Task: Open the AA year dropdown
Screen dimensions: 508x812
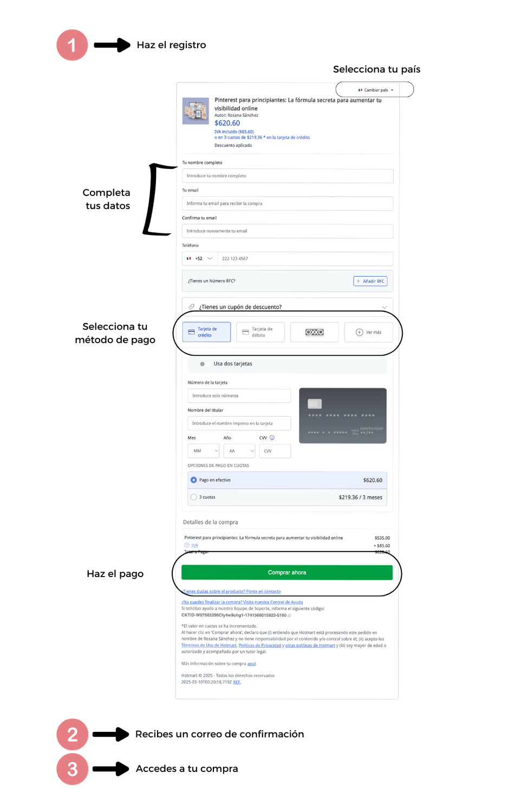Action: [239, 451]
